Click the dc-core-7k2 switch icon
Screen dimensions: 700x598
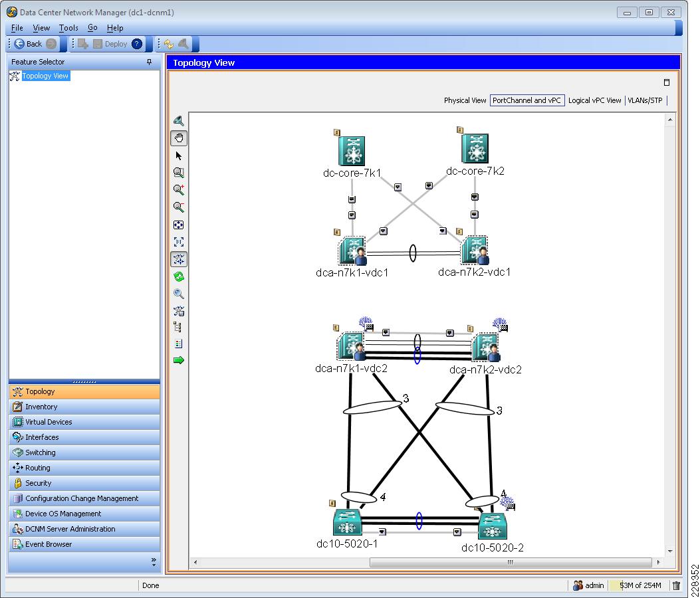475,148
